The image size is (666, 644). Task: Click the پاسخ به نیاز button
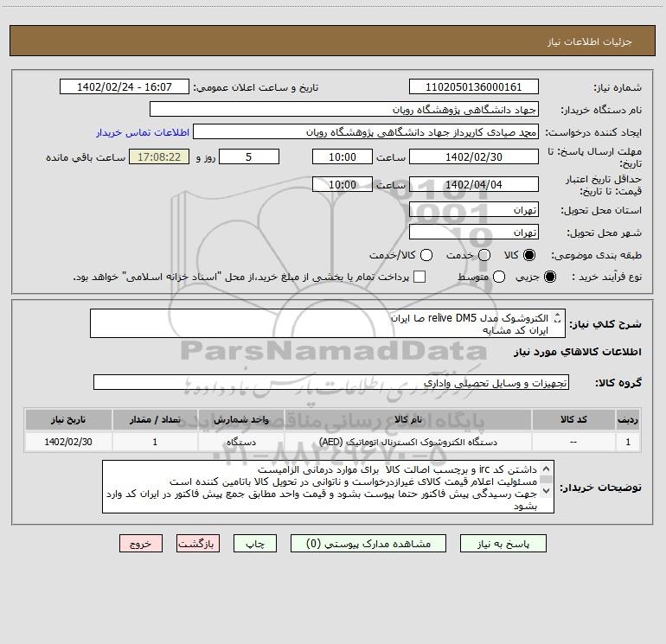(x=503, y=544)
